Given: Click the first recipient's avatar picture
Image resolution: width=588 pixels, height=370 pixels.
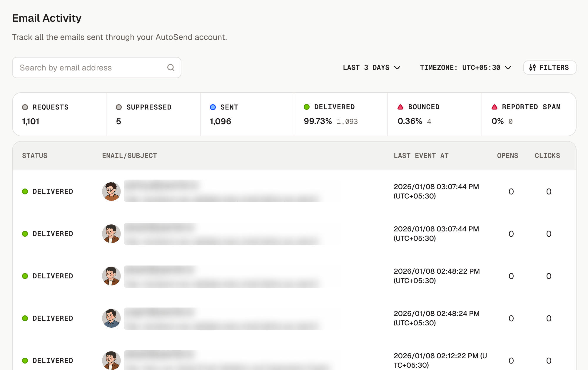Looking at the screenshot, I should pyautogui.click(x=111, y=191).
